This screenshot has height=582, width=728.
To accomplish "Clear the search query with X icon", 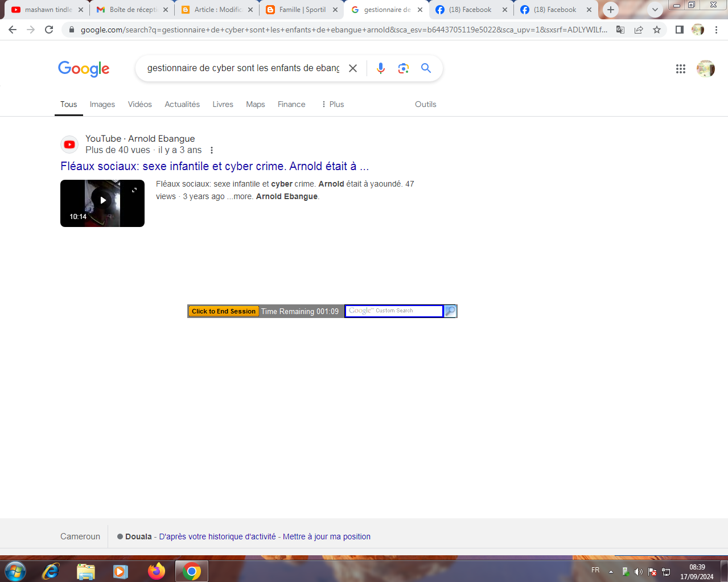I will [353, 68].
